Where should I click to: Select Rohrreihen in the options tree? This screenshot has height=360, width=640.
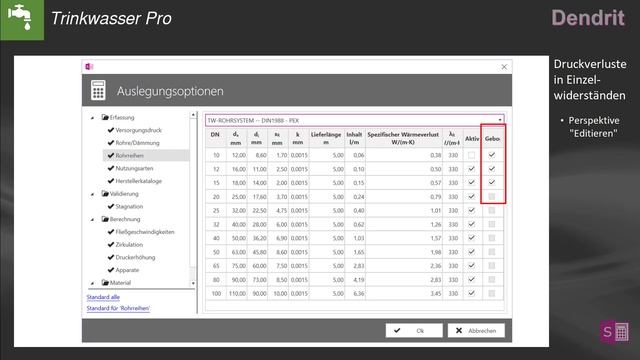(x=129, y=156)
